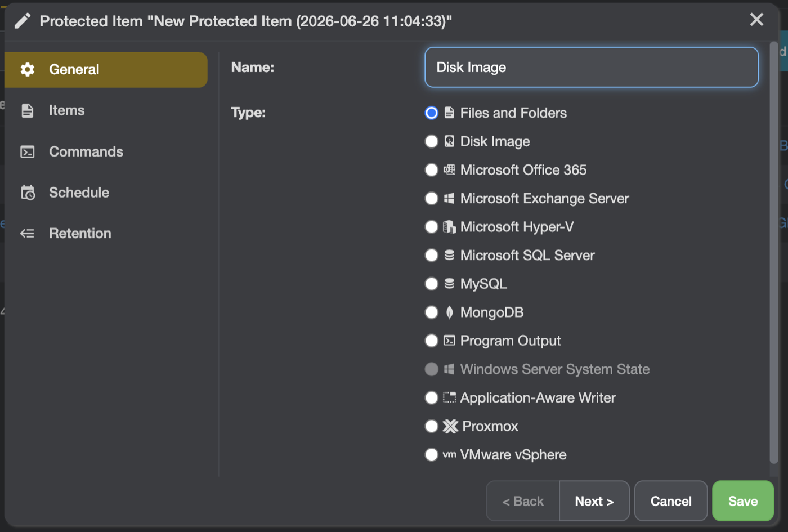Select the Program Output radio button
788x532 pixels.
click(x=432, y=341)
